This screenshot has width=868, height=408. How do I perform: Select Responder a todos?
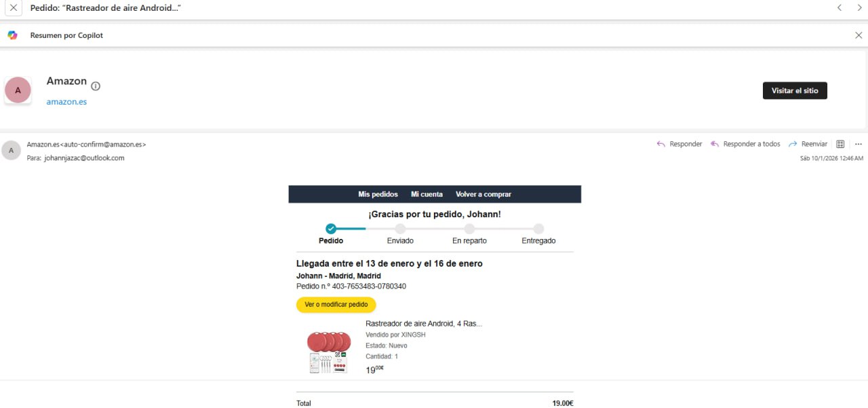[745, 144]
